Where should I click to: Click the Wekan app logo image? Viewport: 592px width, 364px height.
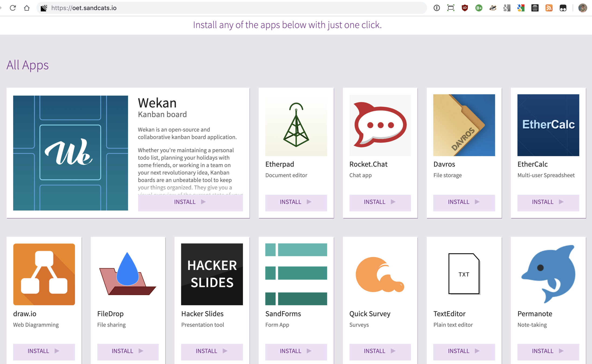[70, 153]
